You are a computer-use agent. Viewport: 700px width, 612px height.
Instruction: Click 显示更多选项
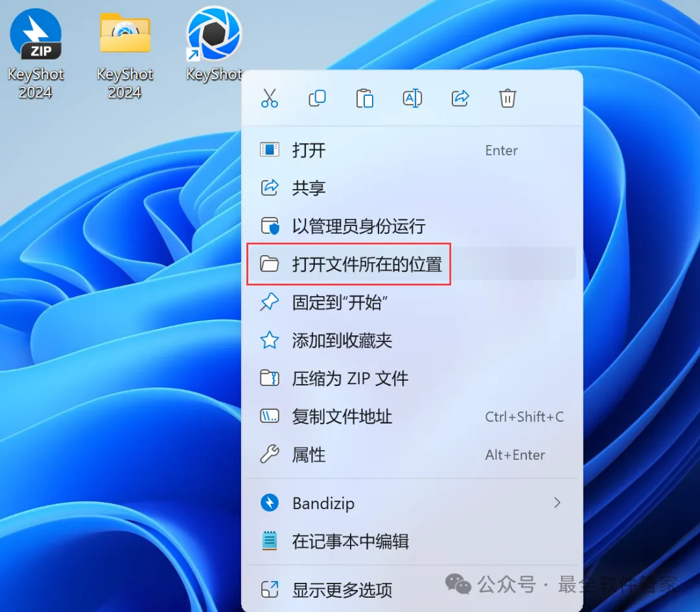coord(412,590)
